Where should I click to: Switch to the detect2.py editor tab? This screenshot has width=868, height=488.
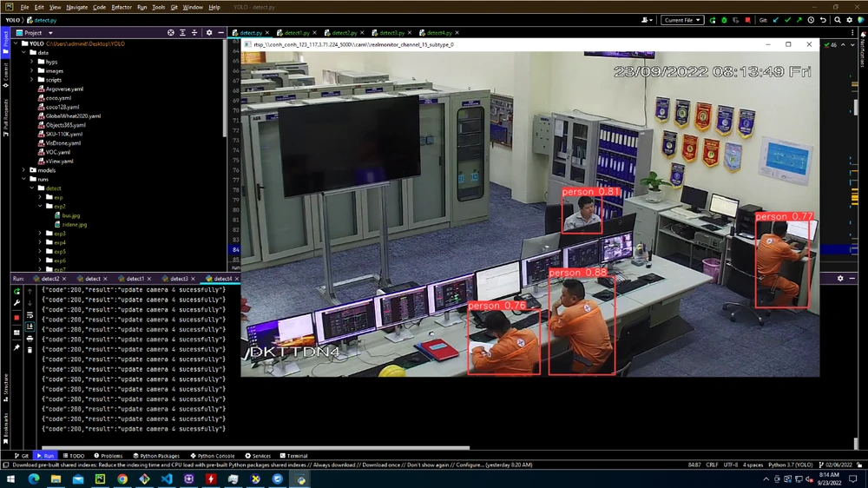point(344,32)
